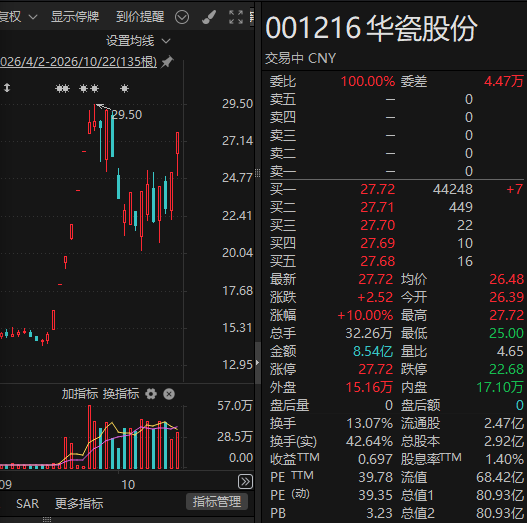Click 买二 bid price 27.71
Screen dimensions: 527x523
(377, 207)
